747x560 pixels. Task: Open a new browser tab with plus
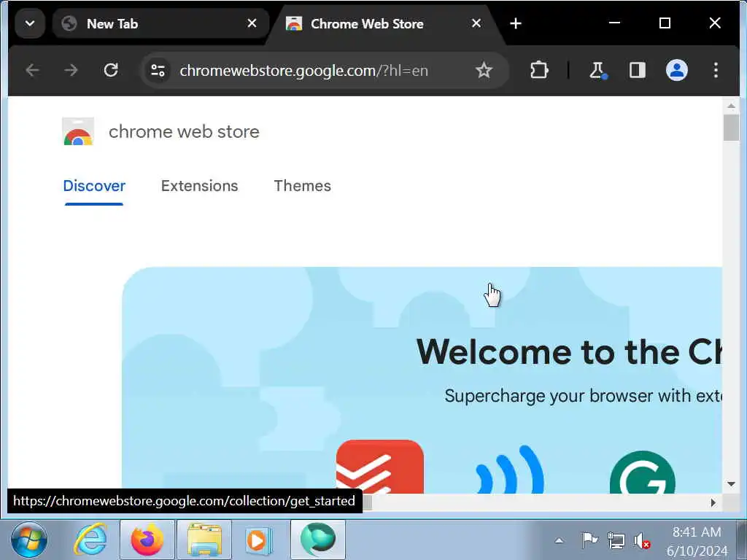pos(516,23)
